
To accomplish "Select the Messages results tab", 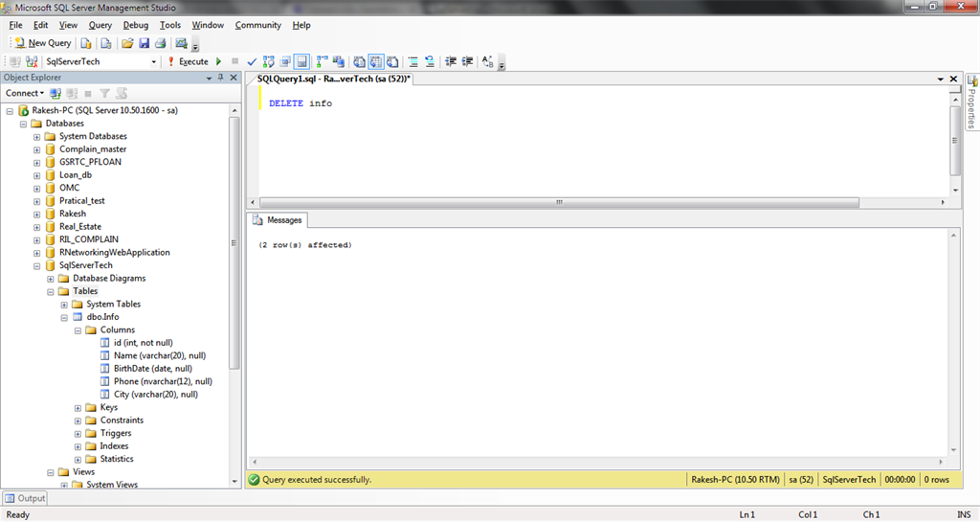I will (277, 220).
